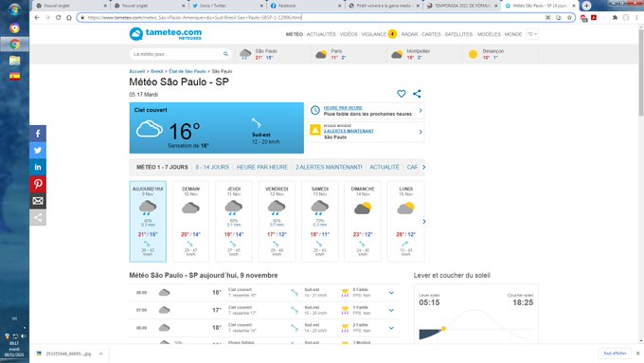
Task: Click the Brésil breadcrumb link
Action: (157, 71)
